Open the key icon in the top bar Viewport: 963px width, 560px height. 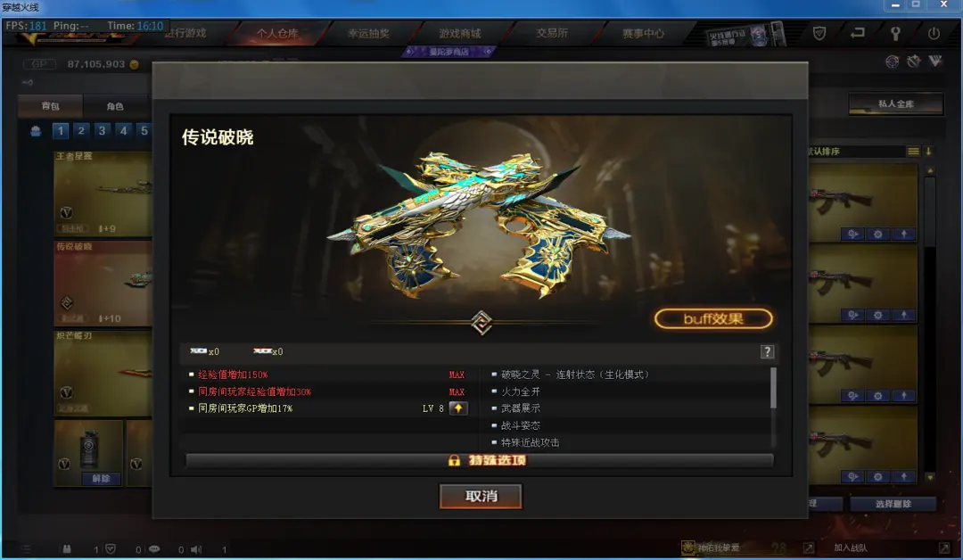point(895,33)
